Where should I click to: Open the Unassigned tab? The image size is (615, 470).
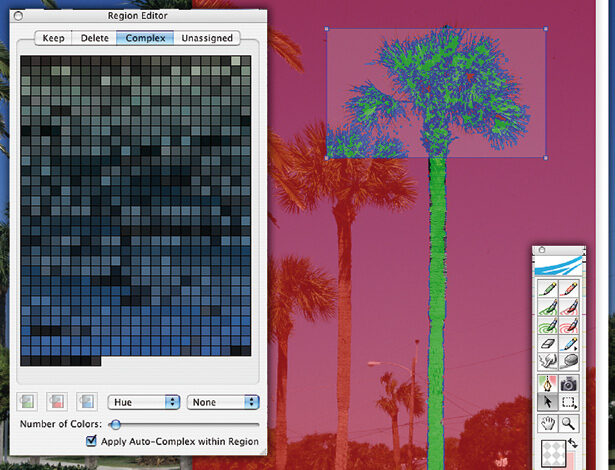point(207,38)
